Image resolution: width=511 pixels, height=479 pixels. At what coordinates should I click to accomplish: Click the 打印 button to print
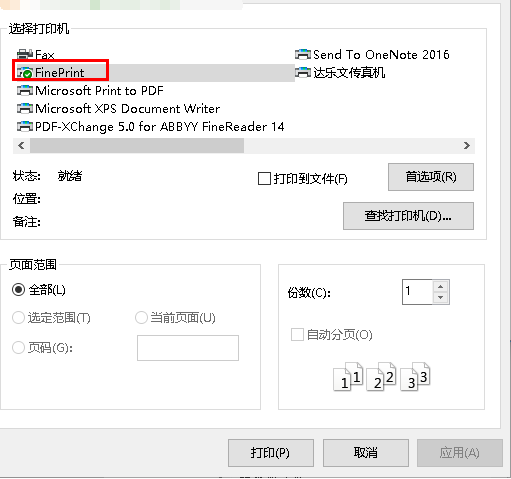271,453
